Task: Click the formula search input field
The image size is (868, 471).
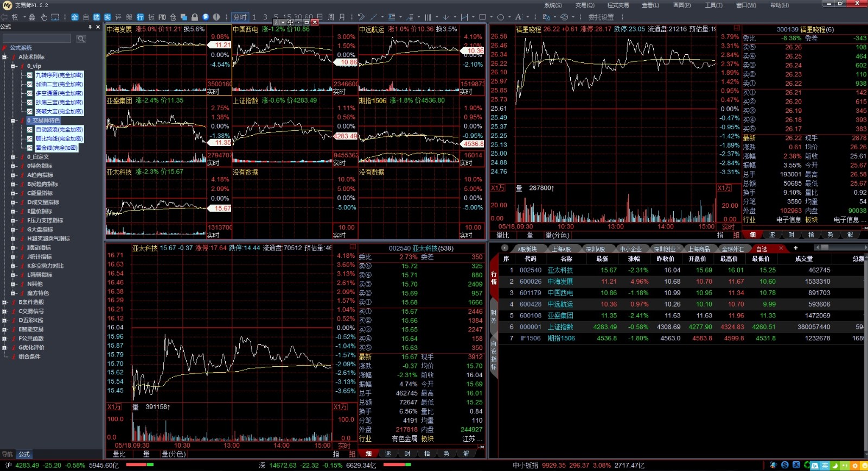Action: tap(37, 39)
